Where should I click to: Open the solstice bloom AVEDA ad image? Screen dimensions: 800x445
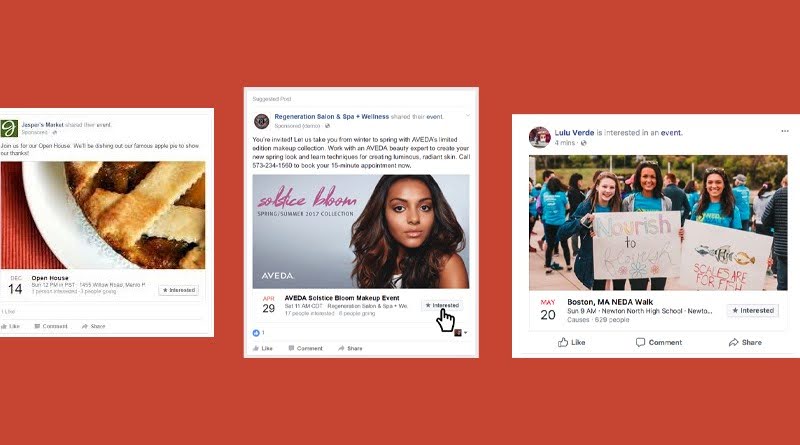click(x=361, y=232)
